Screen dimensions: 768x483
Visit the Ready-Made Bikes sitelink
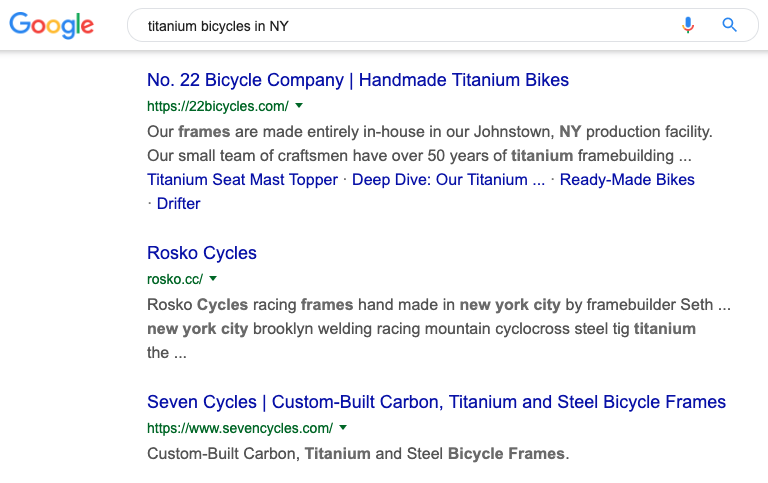point(627,179)
